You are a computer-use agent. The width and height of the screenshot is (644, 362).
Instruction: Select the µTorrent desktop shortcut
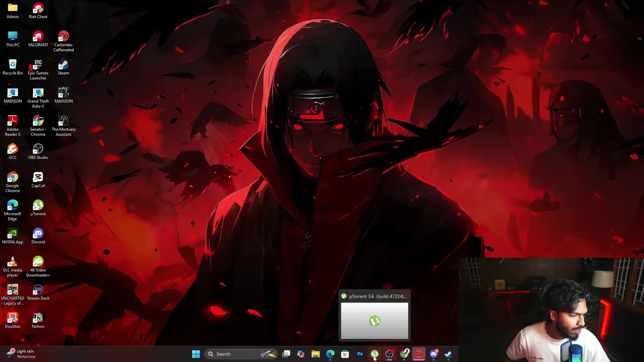pyautogui.click(x=38, y=208)
